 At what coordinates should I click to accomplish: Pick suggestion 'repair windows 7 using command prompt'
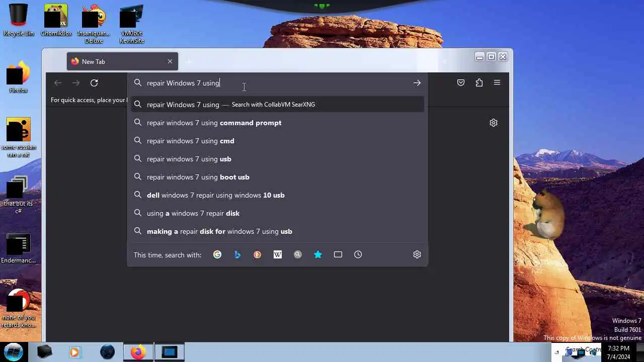(277, 123)
